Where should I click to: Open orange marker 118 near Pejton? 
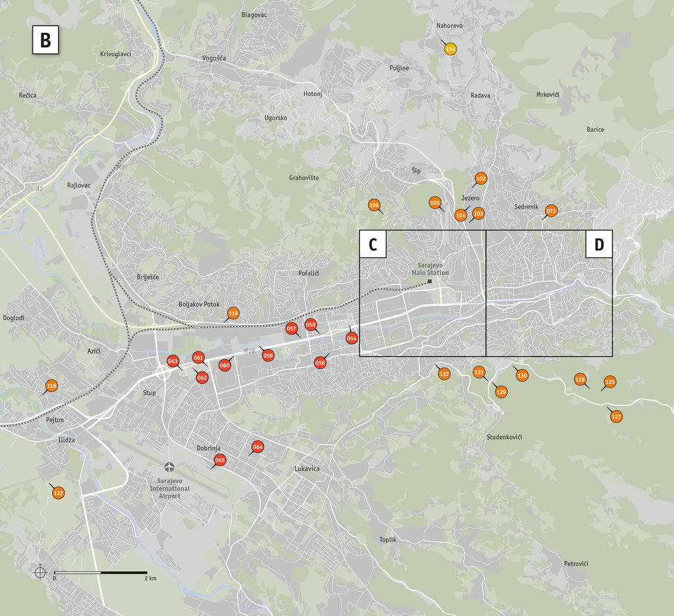(x=52, y=386)
